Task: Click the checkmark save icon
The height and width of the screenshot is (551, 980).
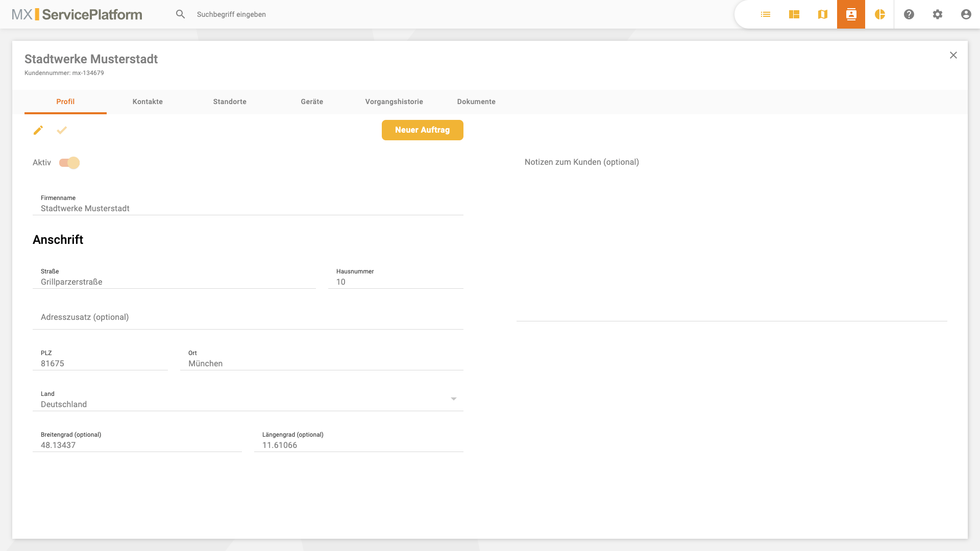Action: [62, 130]
